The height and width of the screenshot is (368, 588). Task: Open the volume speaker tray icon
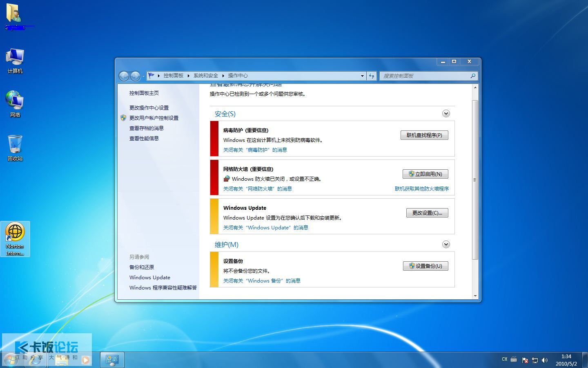[545, 360]
